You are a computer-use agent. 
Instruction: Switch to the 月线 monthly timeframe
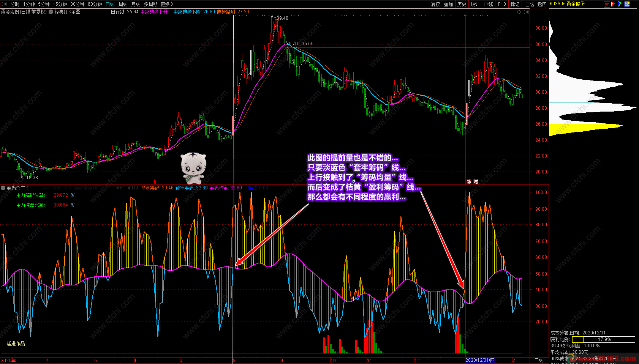tap(136, 4)
